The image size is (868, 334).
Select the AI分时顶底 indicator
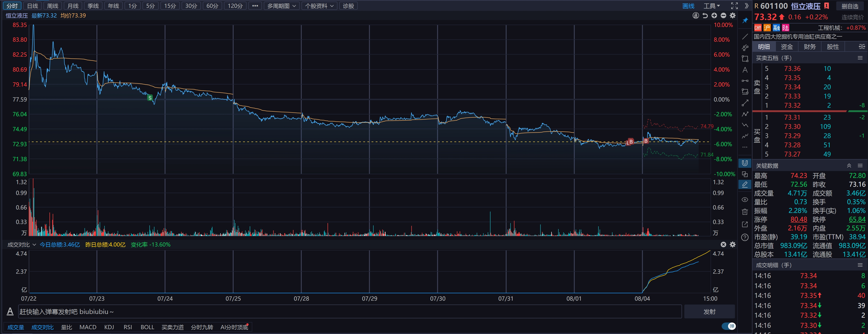234,327
